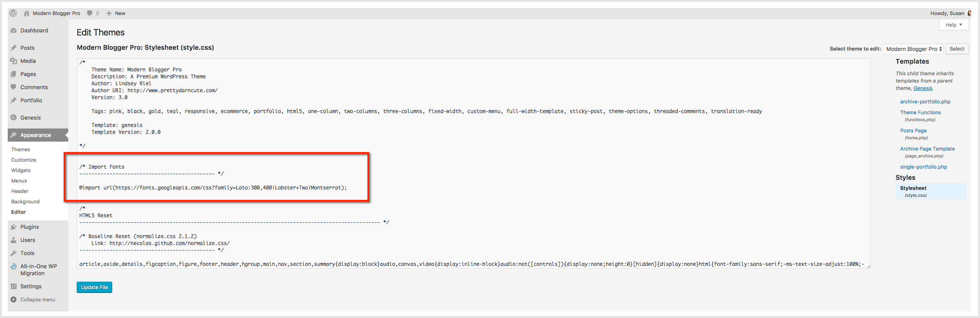This screenshot has width=980, height=318.
Task: Click the Collapse menu arrow icon
Action: tap(14, 299)
